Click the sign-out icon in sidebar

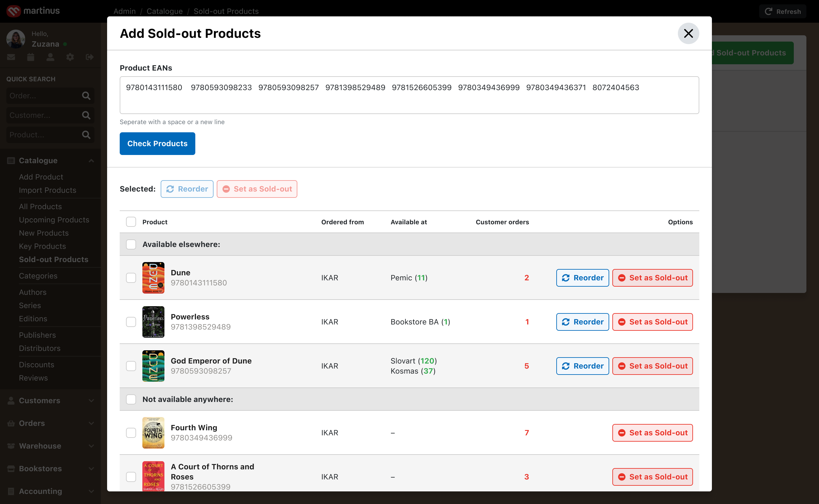click(x=90, y=57)
